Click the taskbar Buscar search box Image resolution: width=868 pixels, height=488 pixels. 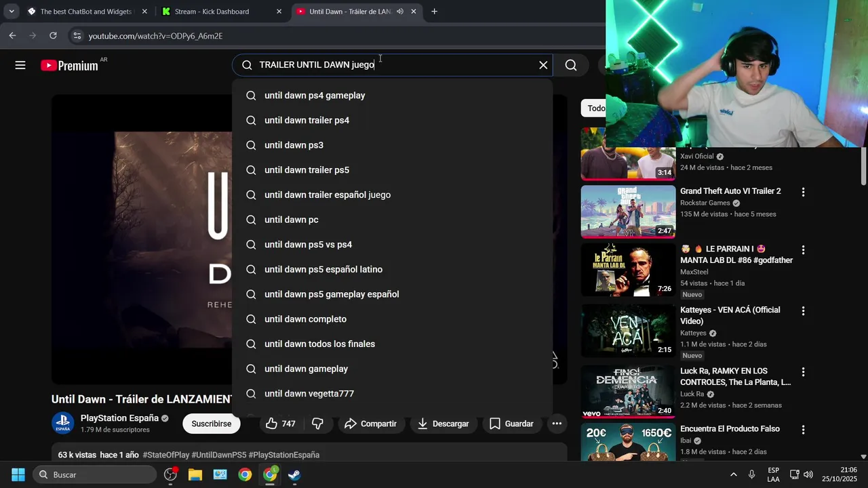tap(94, 474)
